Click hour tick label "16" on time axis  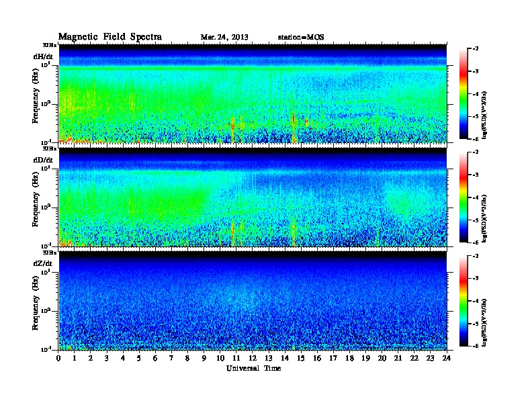pos(317,358)
